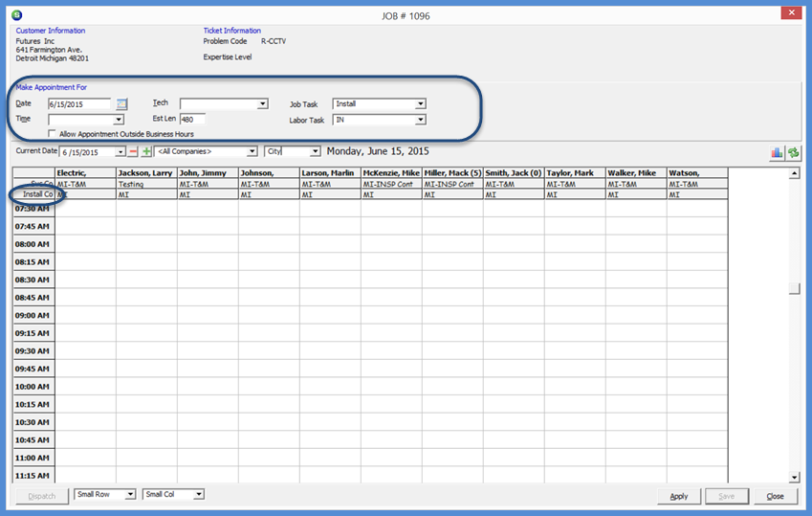Open the Time dropdown

[119, 120]
